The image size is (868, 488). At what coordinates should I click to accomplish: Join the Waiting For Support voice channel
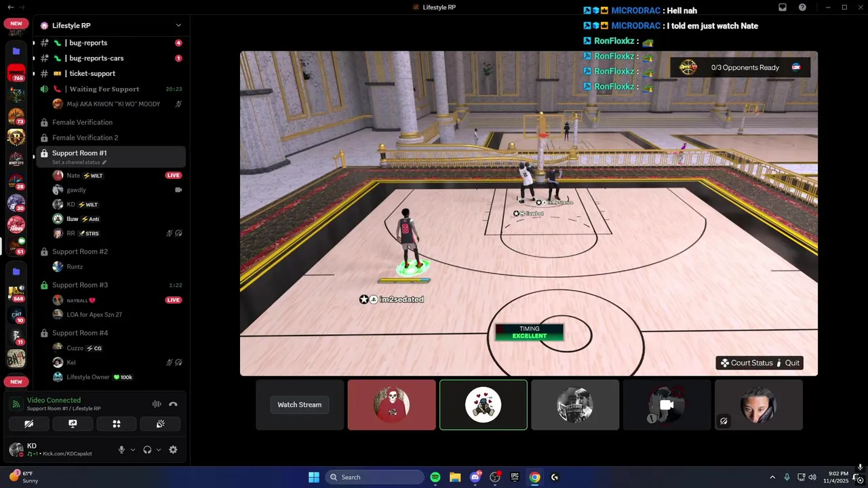click(111, 89)
